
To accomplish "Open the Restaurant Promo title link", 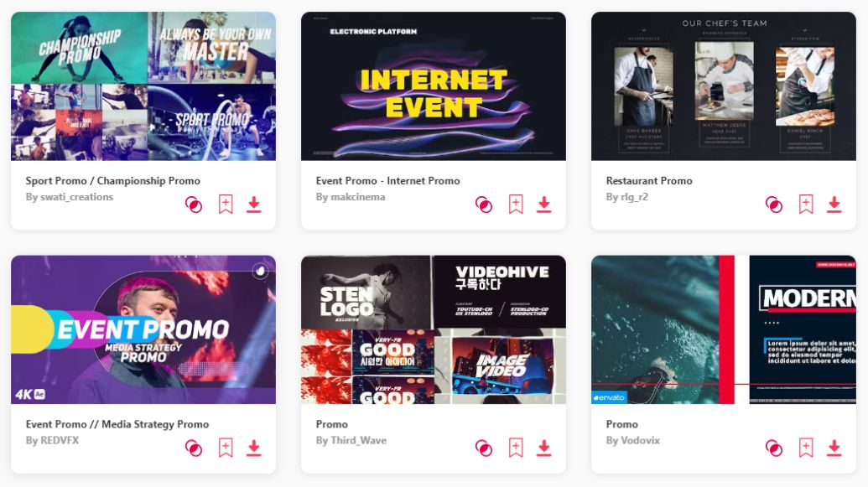I will tap(649, 181).
